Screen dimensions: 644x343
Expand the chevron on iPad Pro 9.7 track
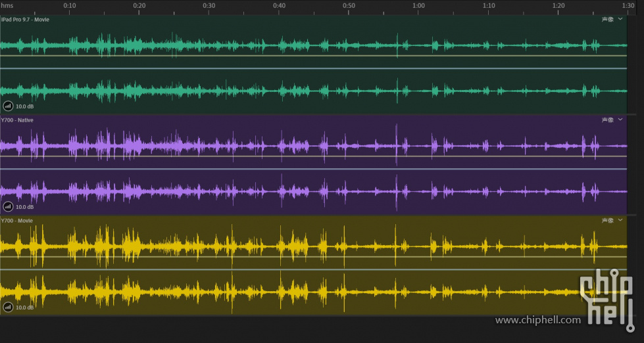tap(620, 19)
